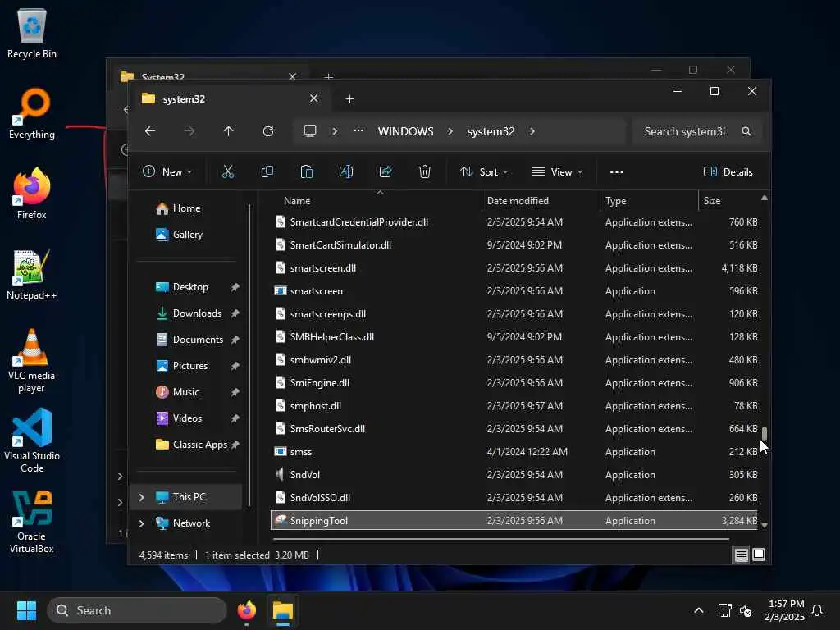Select the SndVol application file
The height and width of the screenshot is (630, 840).
pos(514,475)
